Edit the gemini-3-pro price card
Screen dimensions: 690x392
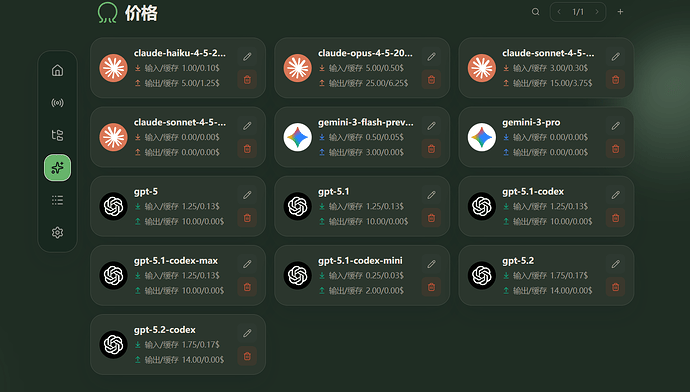click(x=616, y=126)
